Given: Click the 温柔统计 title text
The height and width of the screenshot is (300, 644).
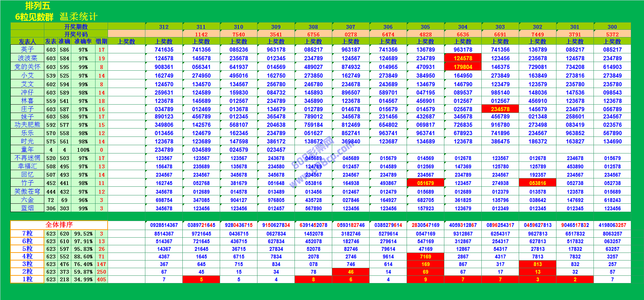Looking at the screenshot, I should [79, 17].
